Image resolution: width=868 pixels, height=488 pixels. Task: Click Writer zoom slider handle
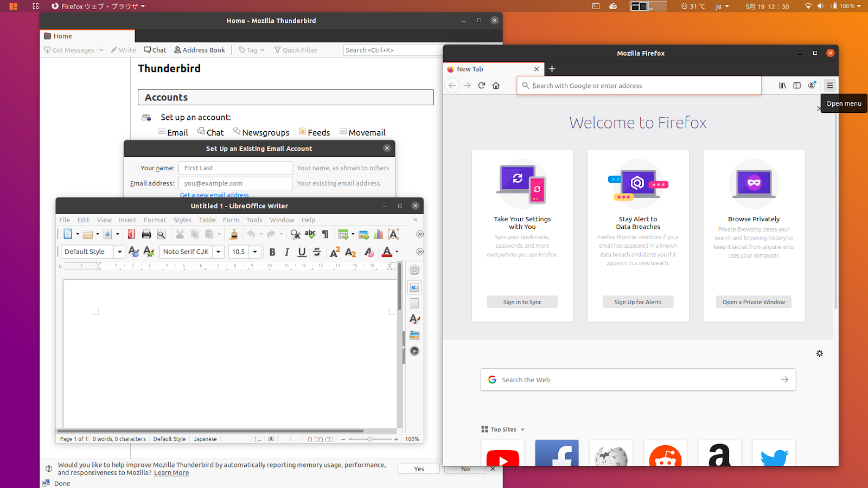(x=370, y=439)
